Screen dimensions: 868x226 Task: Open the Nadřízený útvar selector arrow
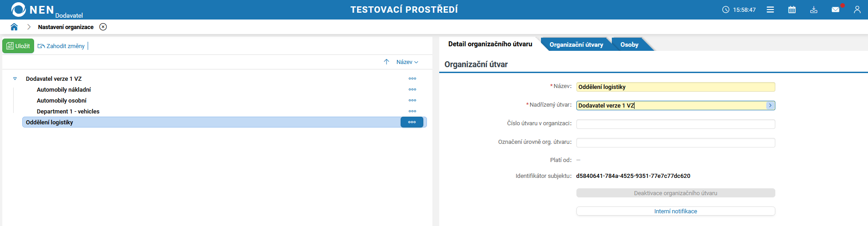[770, 105]
